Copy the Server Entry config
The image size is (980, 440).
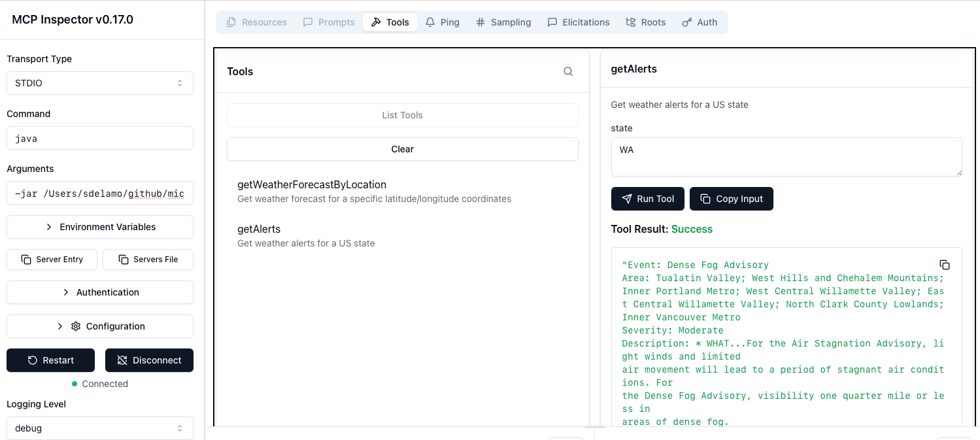(52, 260)
